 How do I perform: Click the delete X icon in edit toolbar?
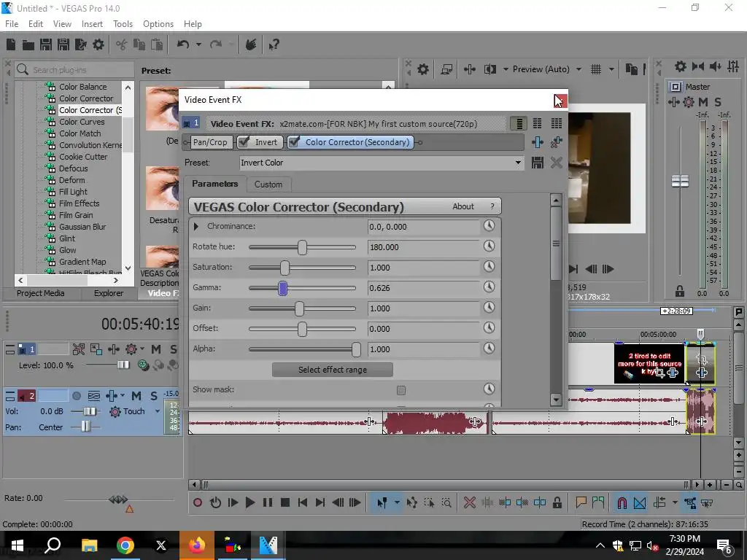tap(469, 502)
